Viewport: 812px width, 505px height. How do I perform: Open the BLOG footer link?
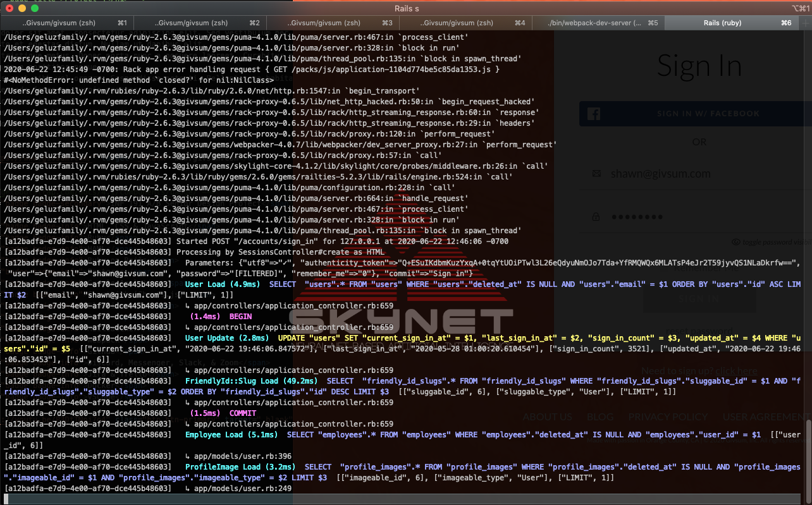pos(600,417)
